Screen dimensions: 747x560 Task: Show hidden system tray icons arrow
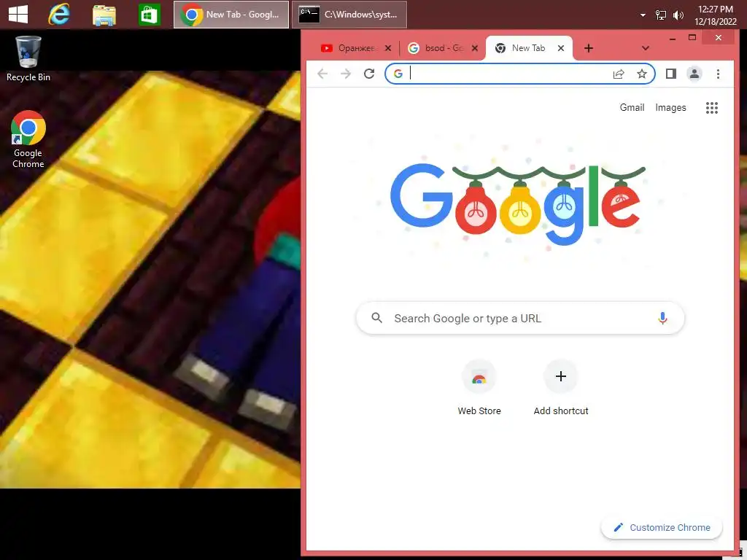click(x=643, y=15)
